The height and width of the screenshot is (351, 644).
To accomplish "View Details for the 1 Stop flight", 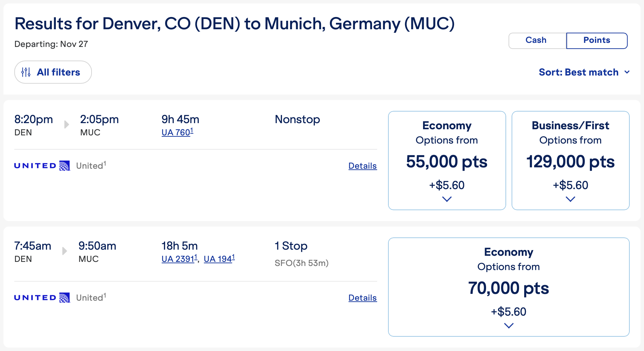I will [x=363, y=298].
